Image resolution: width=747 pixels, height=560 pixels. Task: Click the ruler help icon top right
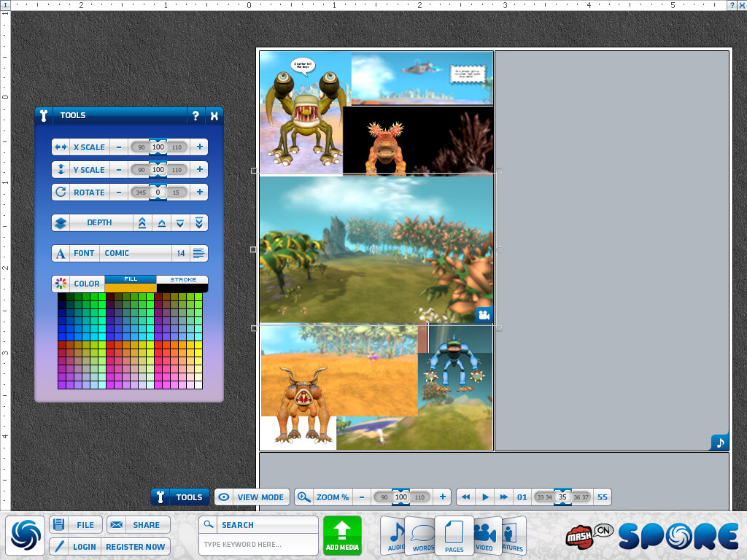[732, 5]
